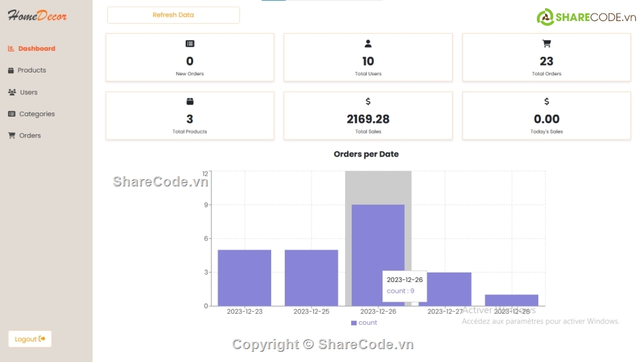Go to the Users section

(28, 92)
